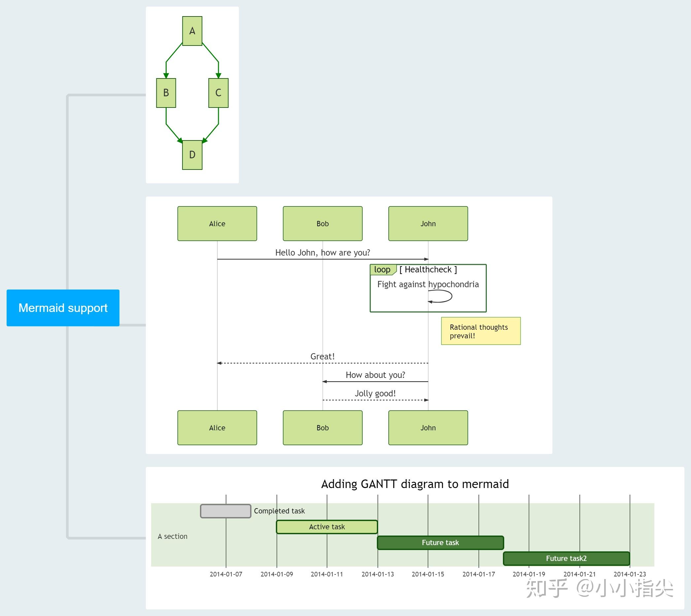The width and height of the screenshot is (691, 616).
Task: Click the loop label tag
Action: [x=382, y=269]
